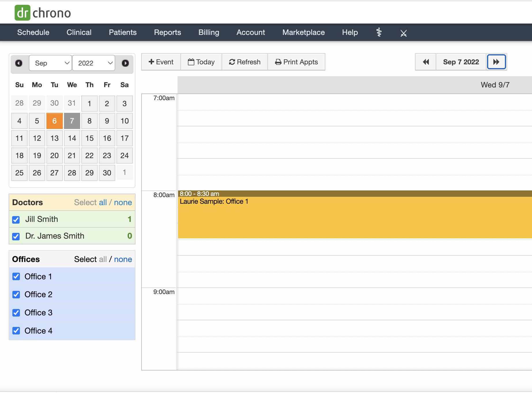Select none under Doctors
Image resolution: width=532 pixels, height=393 pixels.
coord(123,202)
